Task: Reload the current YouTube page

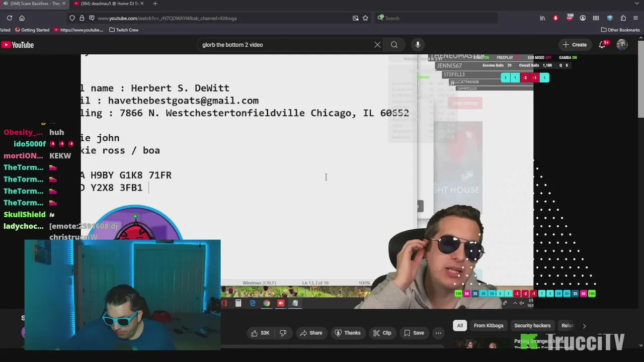Action: pyautogui.click(x=9, y=18)
